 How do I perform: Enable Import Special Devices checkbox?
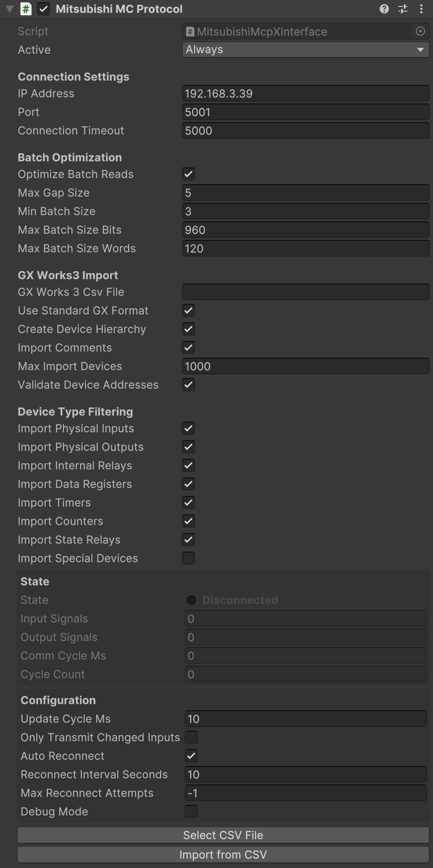click(x=188, y=558)
